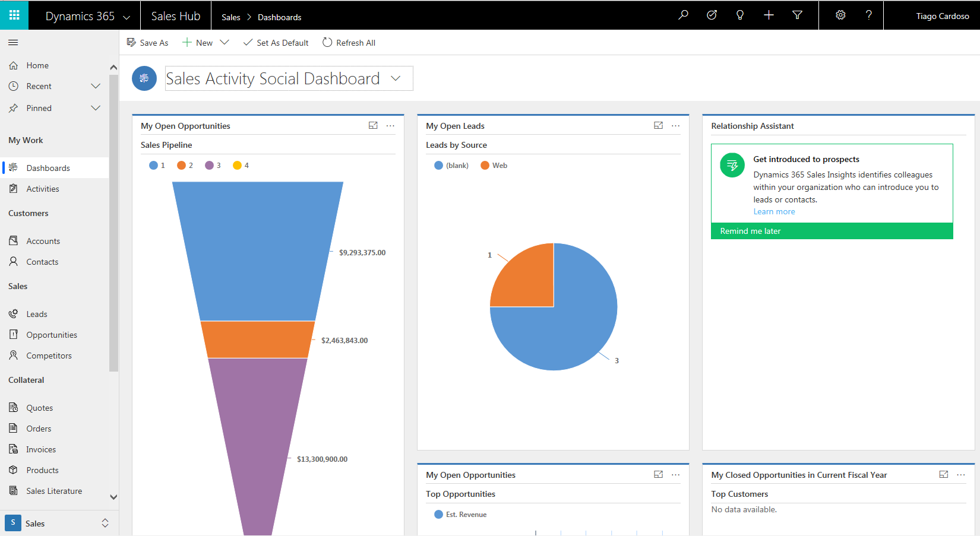Expand the Recent navigation section
Screen dimensions: 980x536
[95, 86]
